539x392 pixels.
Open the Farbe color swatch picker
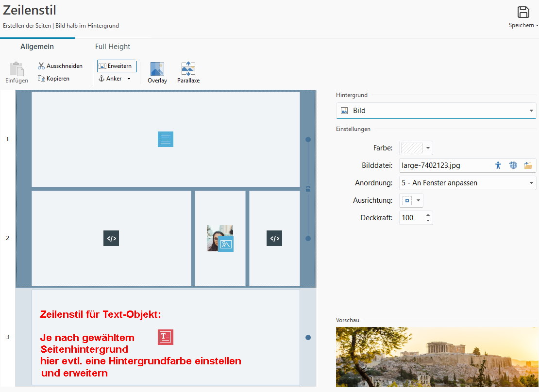(x=416, y=148)
